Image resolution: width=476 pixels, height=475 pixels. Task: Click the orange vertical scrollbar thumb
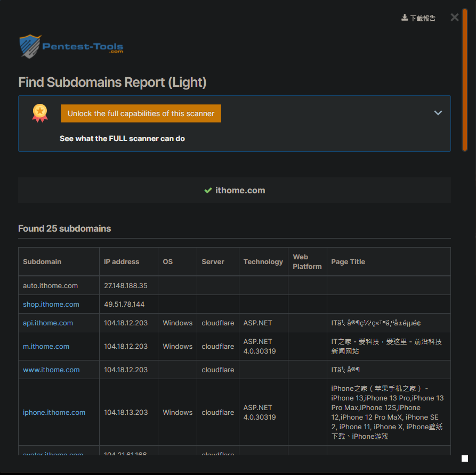(x=465, y=80)
